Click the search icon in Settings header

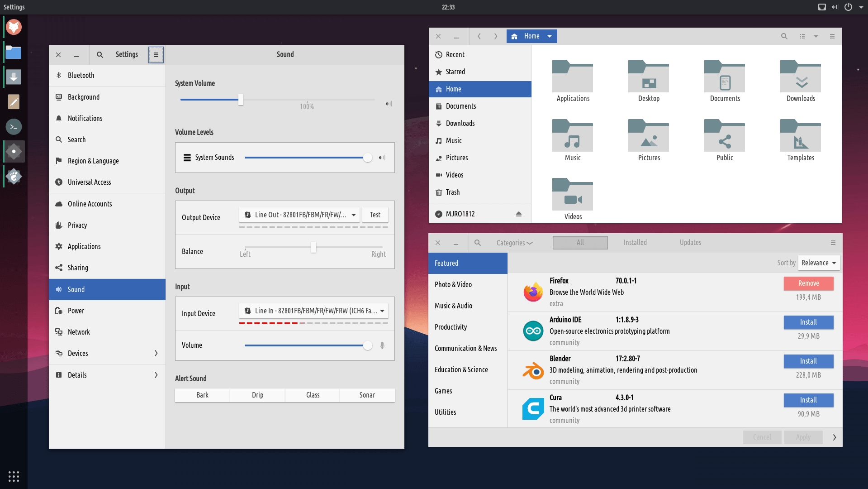coord(100,55)
